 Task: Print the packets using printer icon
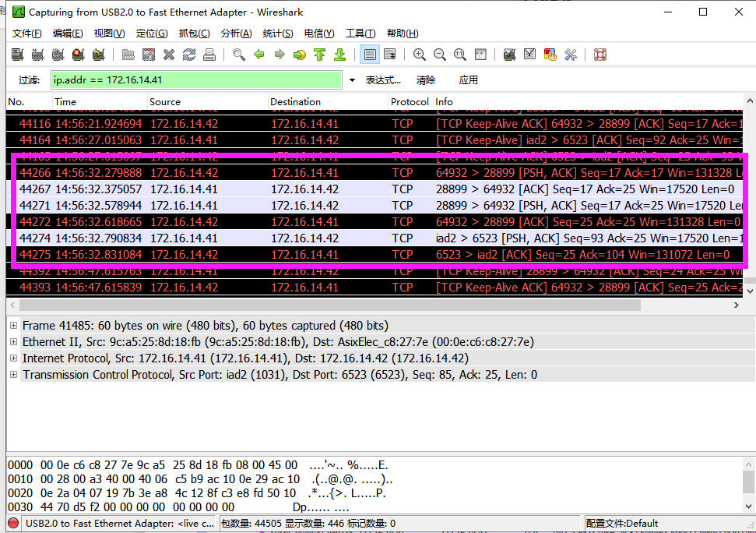click(x=209, y=55)
